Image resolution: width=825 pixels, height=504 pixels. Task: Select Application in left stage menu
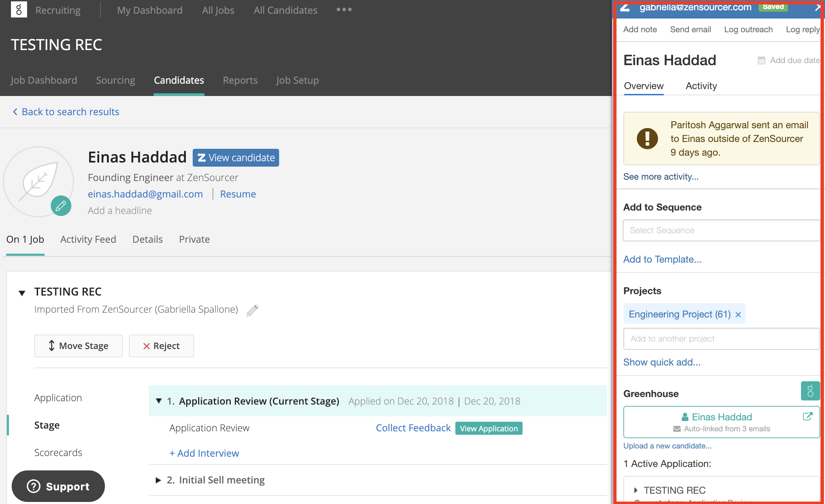tap(58, 398)
